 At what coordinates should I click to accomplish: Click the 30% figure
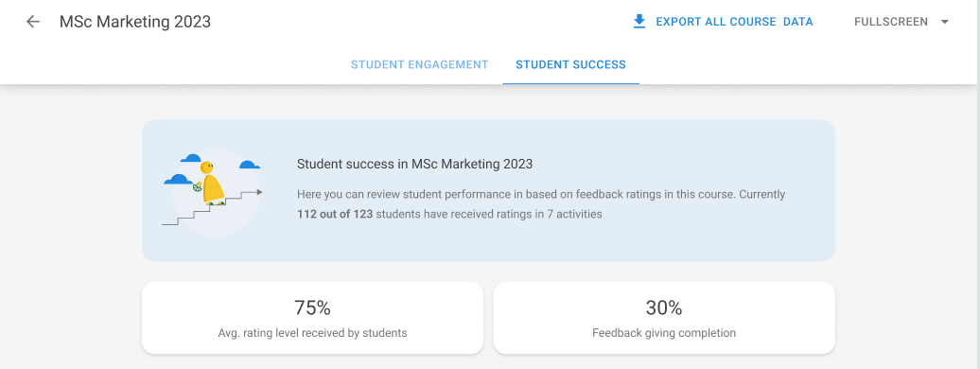[x=664, y=307]
